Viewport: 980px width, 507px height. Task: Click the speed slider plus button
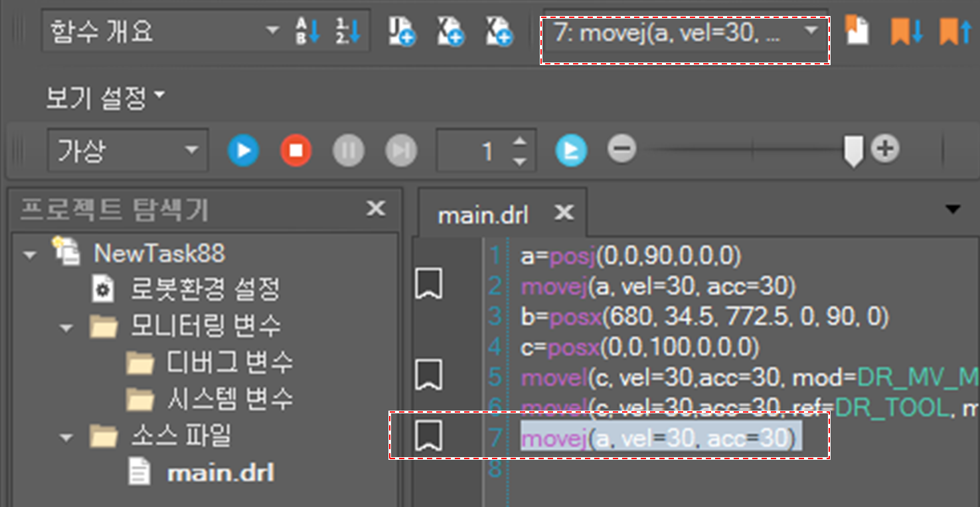point(884,149)
